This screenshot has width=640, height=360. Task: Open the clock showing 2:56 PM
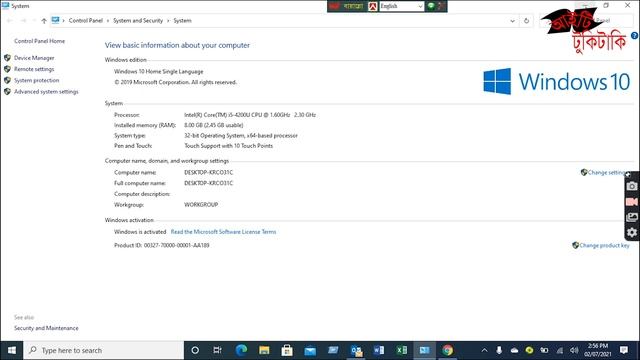click(x=598, y=350)
